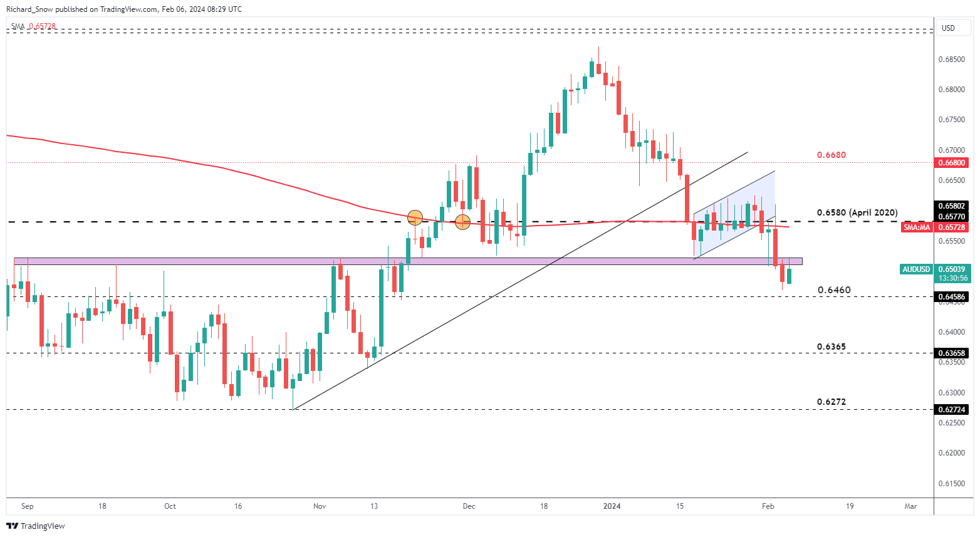Viewport: 980px width, 537px height.
Task: Select the purple horizontal support zone rectangle
Action: [407, 261]
